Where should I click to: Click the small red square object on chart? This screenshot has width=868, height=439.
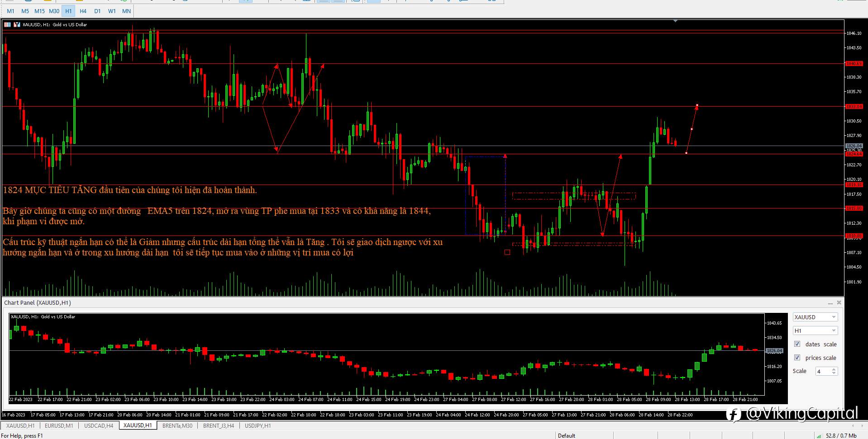(x=507, y=252)
